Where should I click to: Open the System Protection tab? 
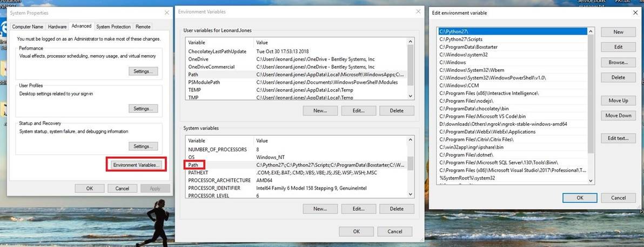pyautogui.click(x=113, y=26)
